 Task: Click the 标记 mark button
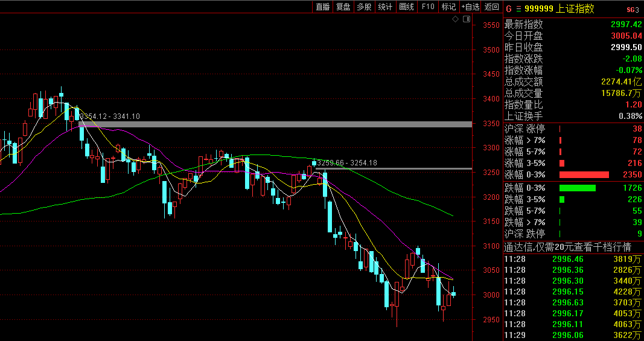pyautogui.click(x=448, y=7)
